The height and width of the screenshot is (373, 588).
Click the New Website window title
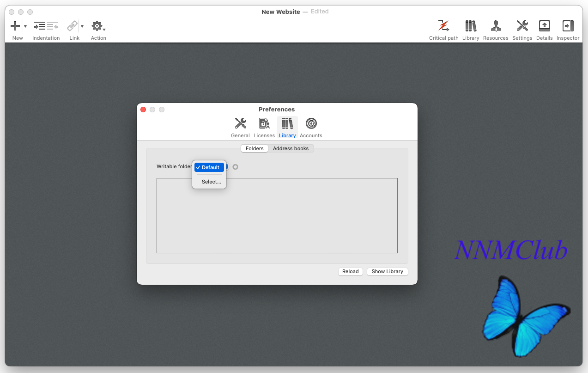tap(281, 12)
